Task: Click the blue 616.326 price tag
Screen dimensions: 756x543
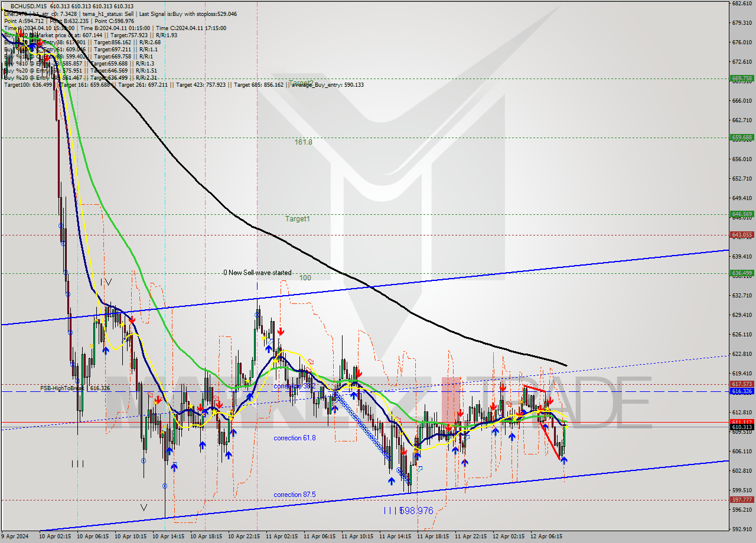Action: coord(742,391)
